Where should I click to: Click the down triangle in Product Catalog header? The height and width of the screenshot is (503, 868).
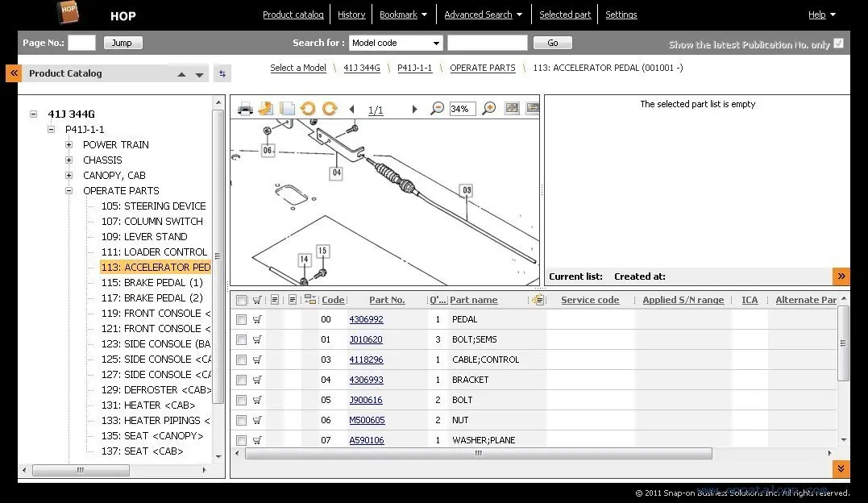point(199,75)
